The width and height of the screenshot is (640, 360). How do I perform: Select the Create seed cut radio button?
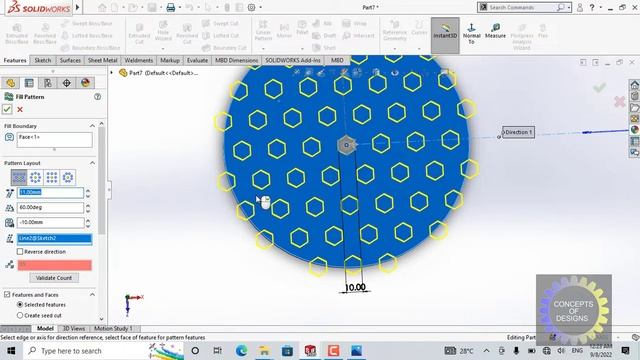pos(20,316)
